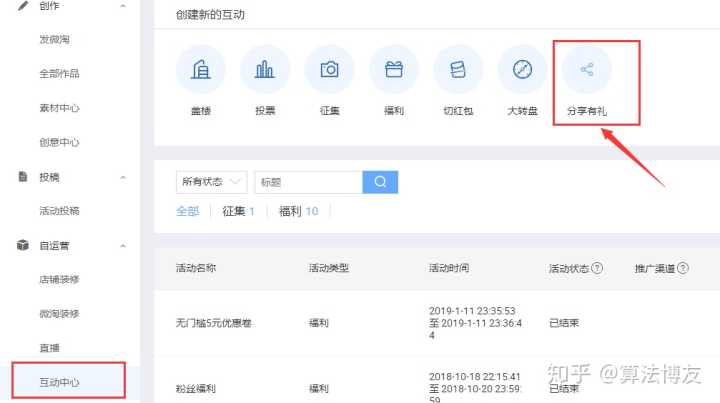
Task: Click 福利 type cell in 无门槛5元优惠卷 row
Action: [x=319, y=323]
